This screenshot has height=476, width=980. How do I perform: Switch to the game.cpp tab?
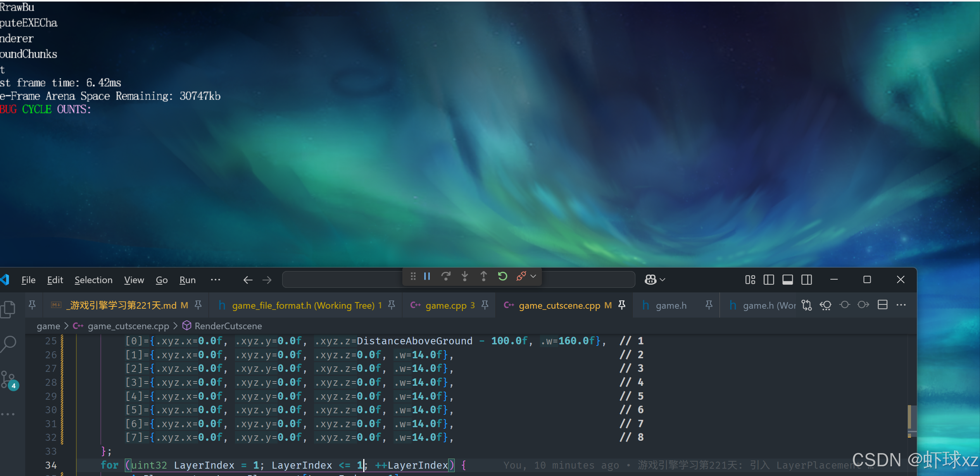point(446,306)
